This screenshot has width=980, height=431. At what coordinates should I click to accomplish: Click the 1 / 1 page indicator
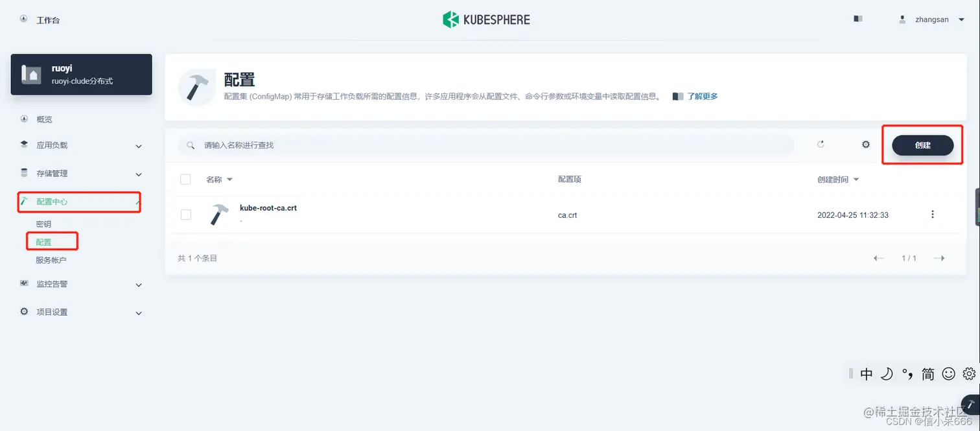(x=909, y=258)
